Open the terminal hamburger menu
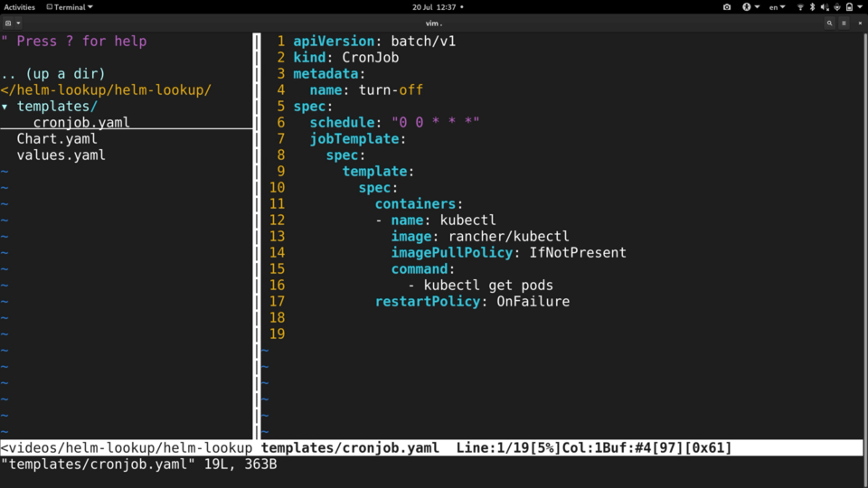This screenshot has height=488, width=868. 844,23
